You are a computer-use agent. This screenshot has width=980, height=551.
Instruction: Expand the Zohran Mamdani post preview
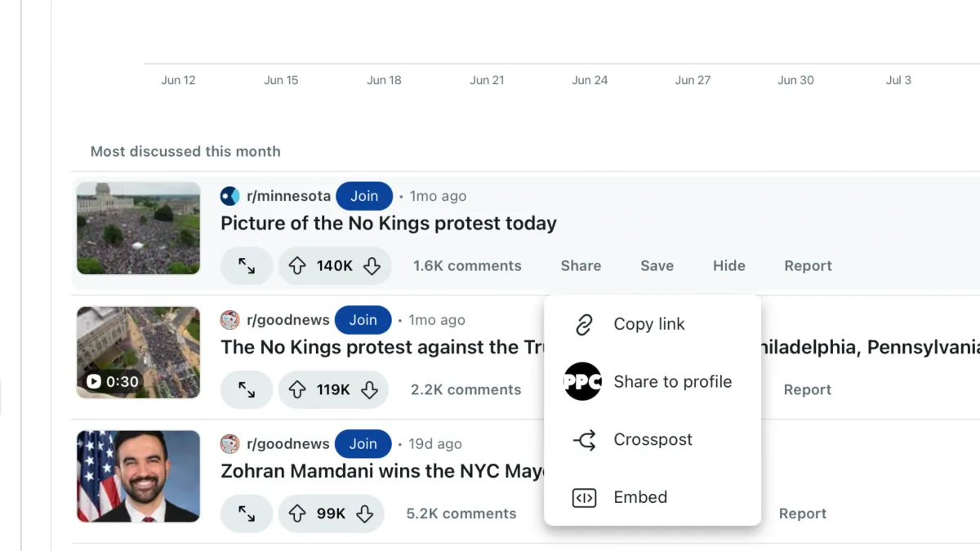[246, 513]
